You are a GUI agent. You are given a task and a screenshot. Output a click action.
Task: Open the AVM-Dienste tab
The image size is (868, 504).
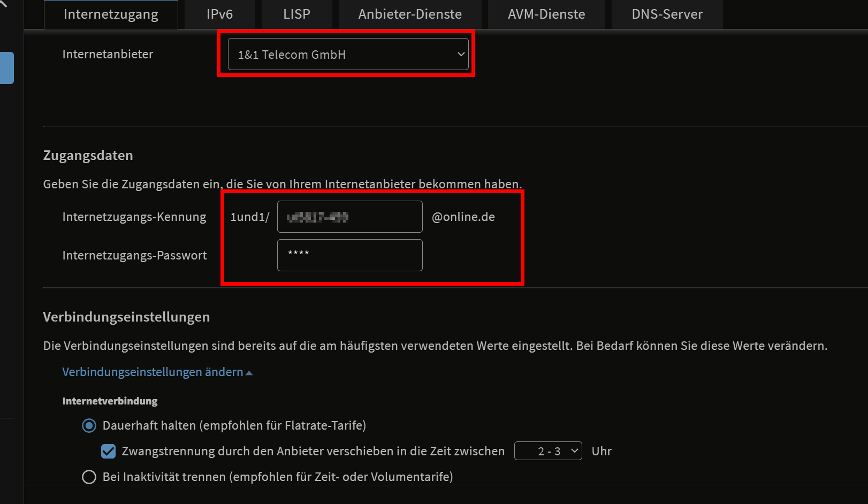tap(546, 14)
